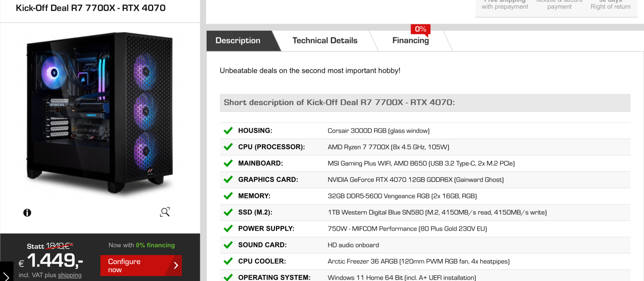The height and width of the screenshot is (281, 644).
Task: Click the green checkmark next to CPU (PROCESSOR)
Action: point(228,147)
